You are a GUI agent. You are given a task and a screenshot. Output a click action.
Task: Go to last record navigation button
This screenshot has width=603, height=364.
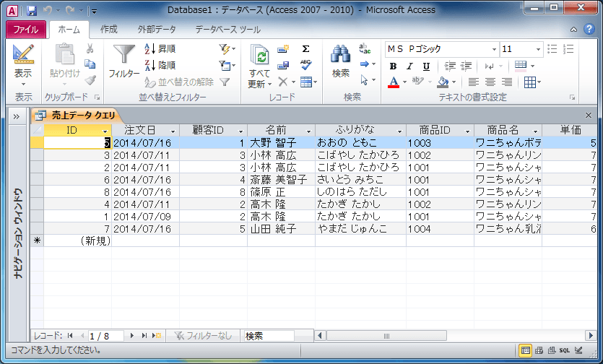[144, 336]
